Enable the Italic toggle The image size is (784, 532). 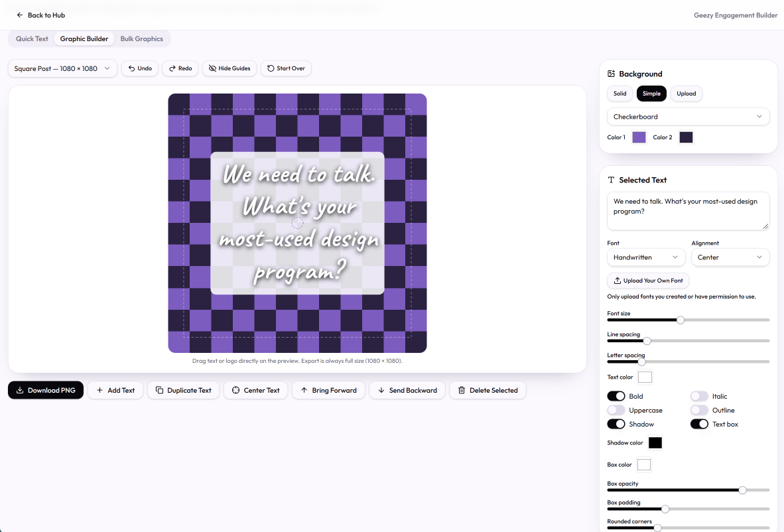(x=700, y=396)
